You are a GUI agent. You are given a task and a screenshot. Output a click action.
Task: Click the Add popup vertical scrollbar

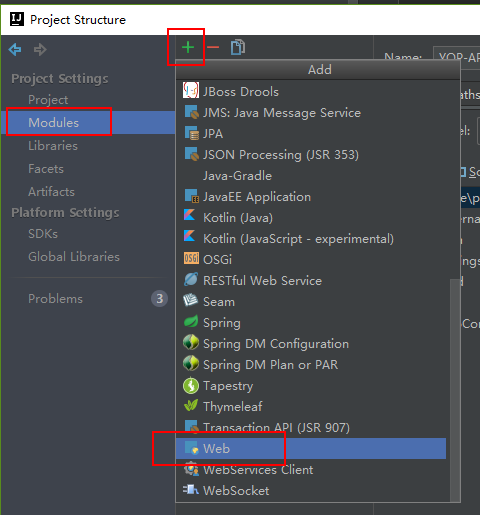[x=454, y=390]
